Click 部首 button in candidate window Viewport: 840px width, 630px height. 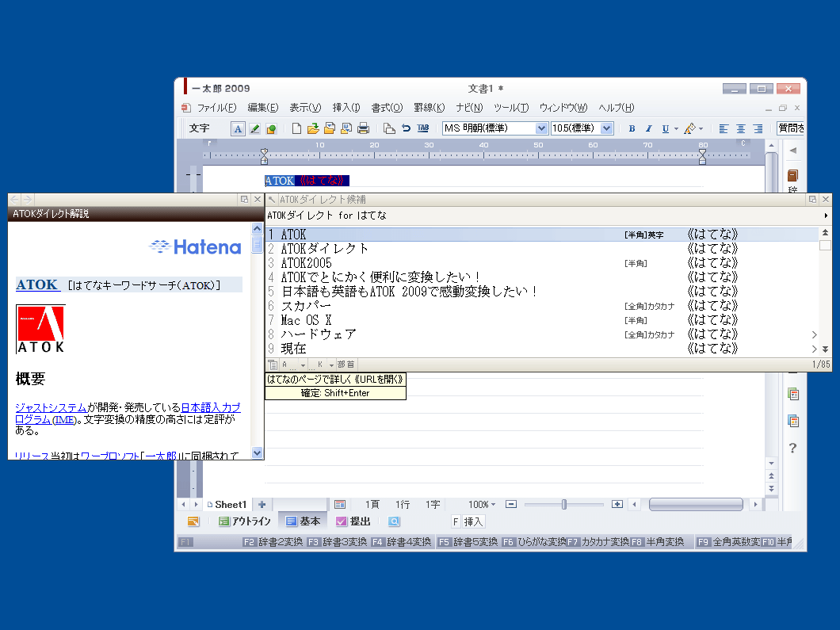coord(346,365)
